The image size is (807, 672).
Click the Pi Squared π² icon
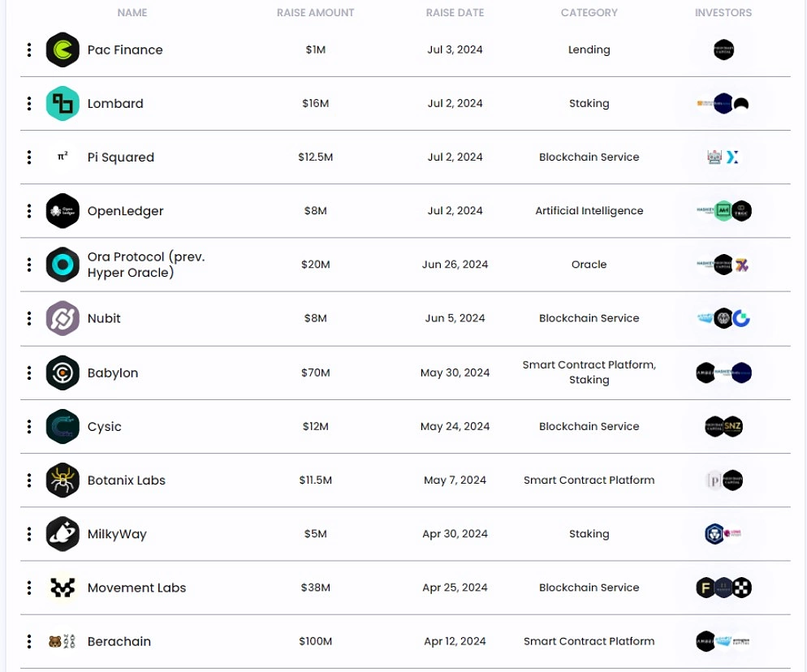click(x=63, y=157)
